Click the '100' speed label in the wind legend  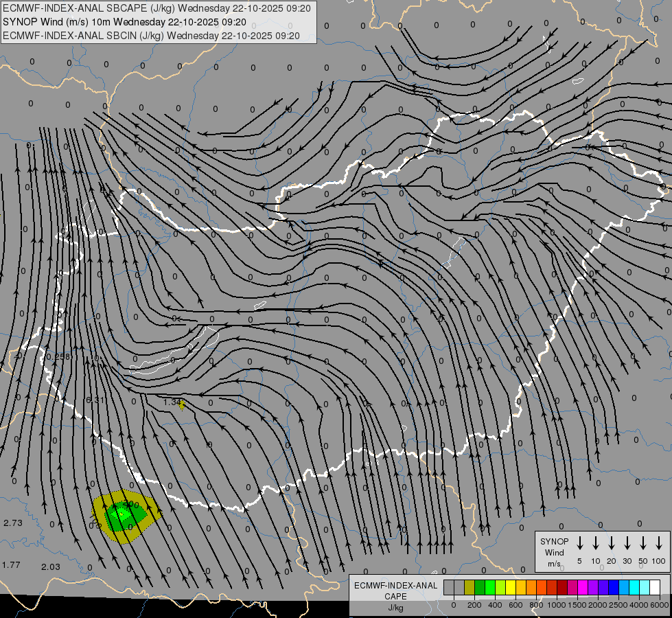(x=659, y=561)
